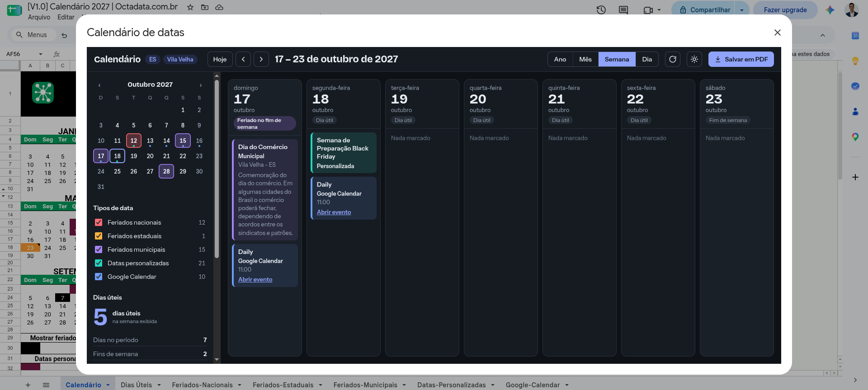
Task: Close the Calendário de datas dialog
Action: [x=778, y=33]
